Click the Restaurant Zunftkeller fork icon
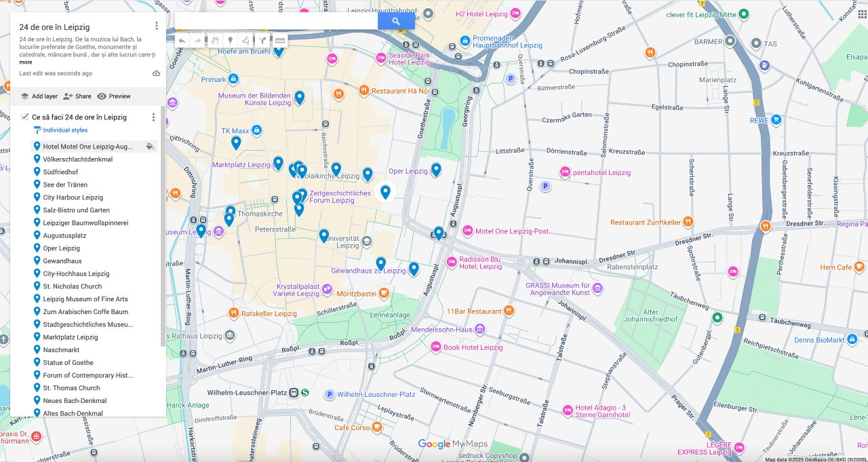 (x=688, y=222)
